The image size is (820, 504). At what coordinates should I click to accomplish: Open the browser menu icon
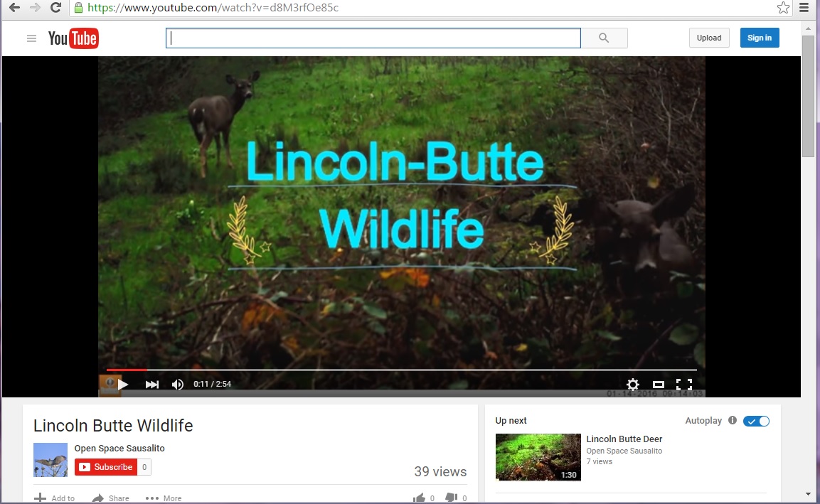click(x=806, y=8)
